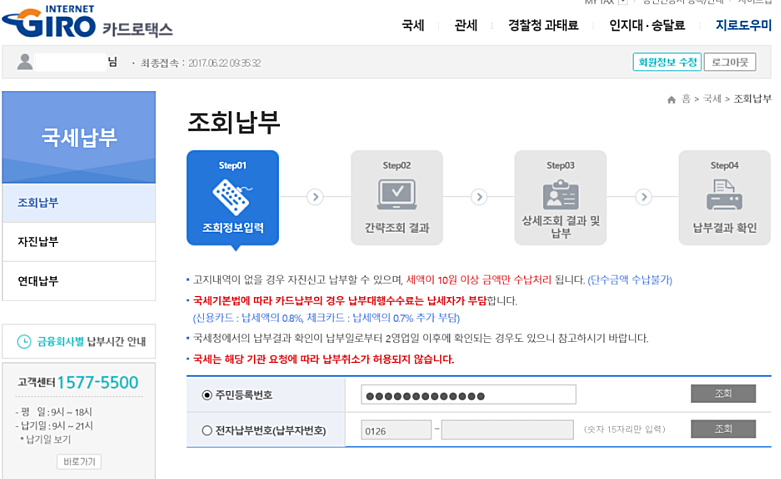
Task: Select 연대납부 in the sidebar
Action: (79, 281)
